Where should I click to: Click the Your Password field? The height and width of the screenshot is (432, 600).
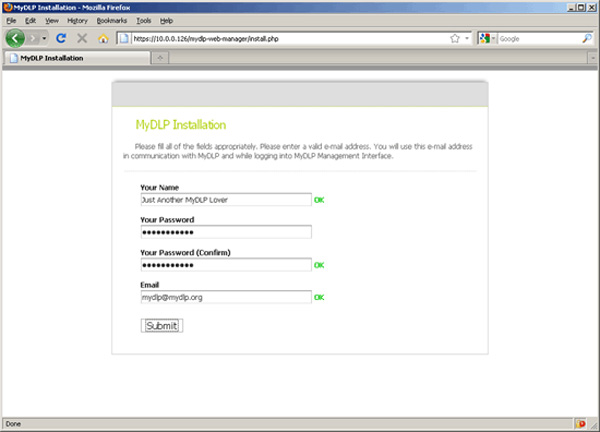click(226, 232)
